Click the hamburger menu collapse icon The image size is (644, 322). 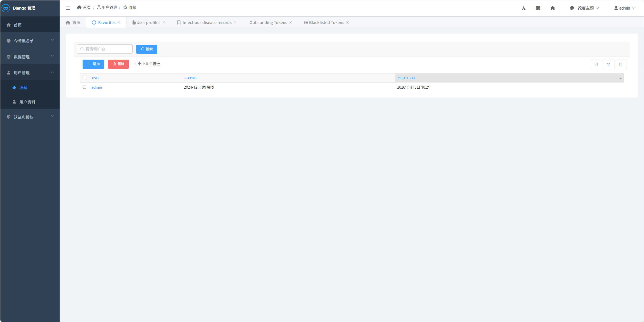(x=68, y=8)
